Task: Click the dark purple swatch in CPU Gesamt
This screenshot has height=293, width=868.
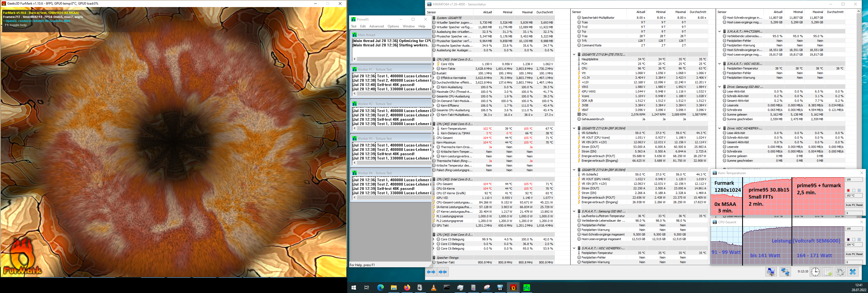Action: point(848,239)
